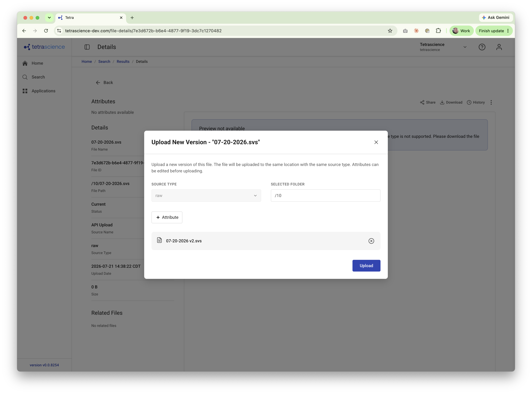The image size is (532, 394).
Task: Reload the browser page
Action: pyautogui.click(x=46, y=31)
